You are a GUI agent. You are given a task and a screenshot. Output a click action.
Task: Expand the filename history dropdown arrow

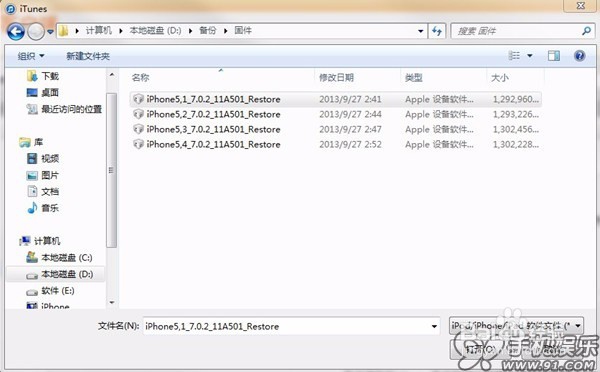click(x=434, y=326)
